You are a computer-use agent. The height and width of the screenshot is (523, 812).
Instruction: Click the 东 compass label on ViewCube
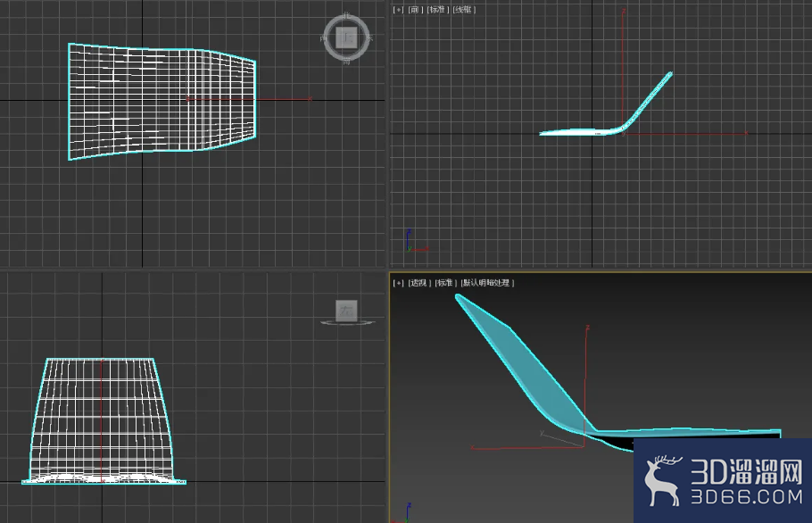[369, 38]
